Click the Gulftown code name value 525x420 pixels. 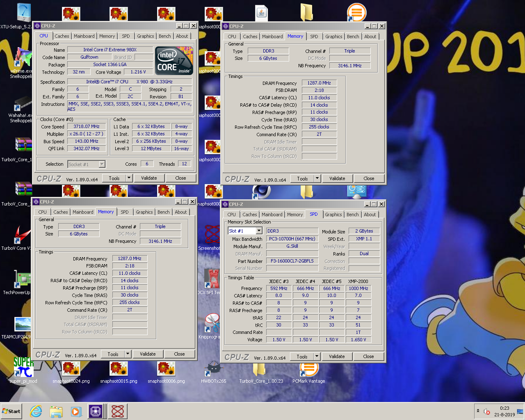tap(89, 57)
